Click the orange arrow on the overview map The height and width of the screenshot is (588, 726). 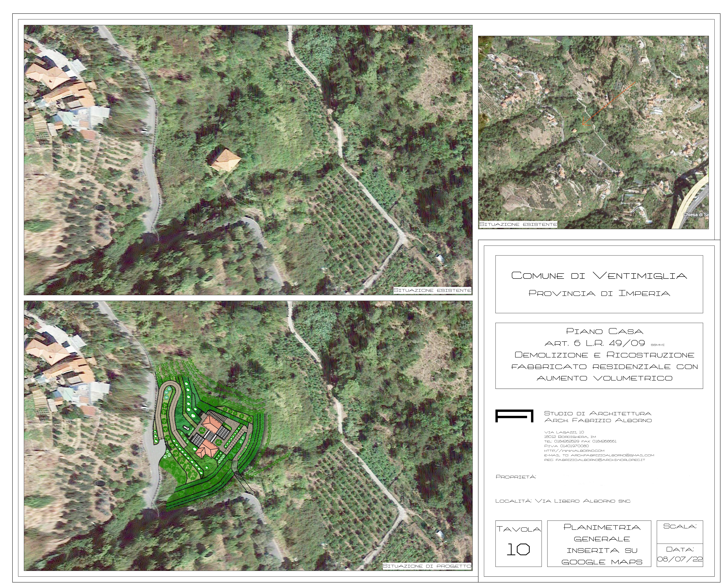609,103
